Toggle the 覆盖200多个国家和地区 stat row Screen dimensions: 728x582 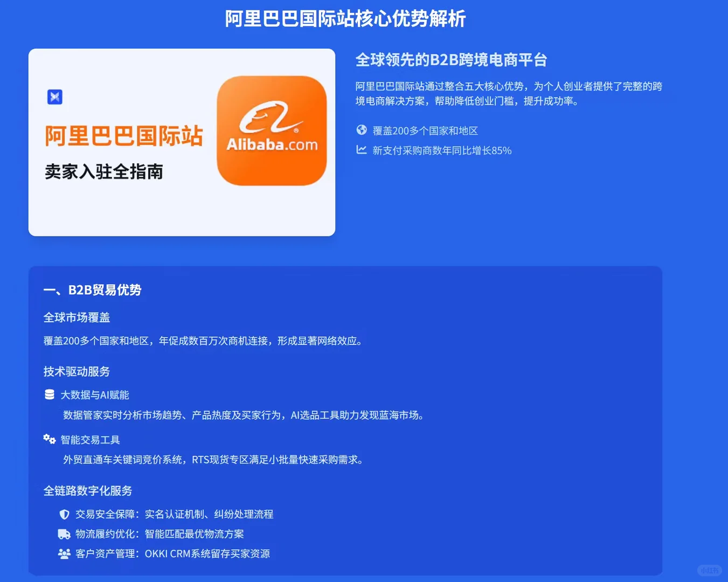coord(424,130)
